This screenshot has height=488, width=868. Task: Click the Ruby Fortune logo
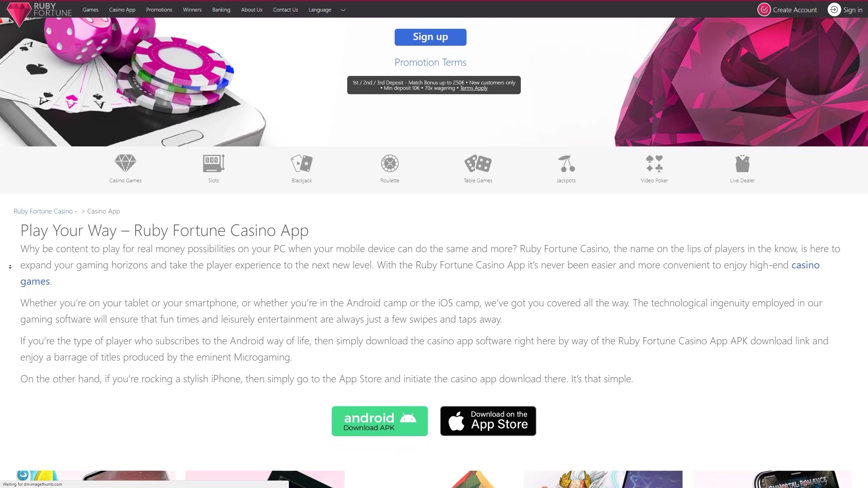40,14
